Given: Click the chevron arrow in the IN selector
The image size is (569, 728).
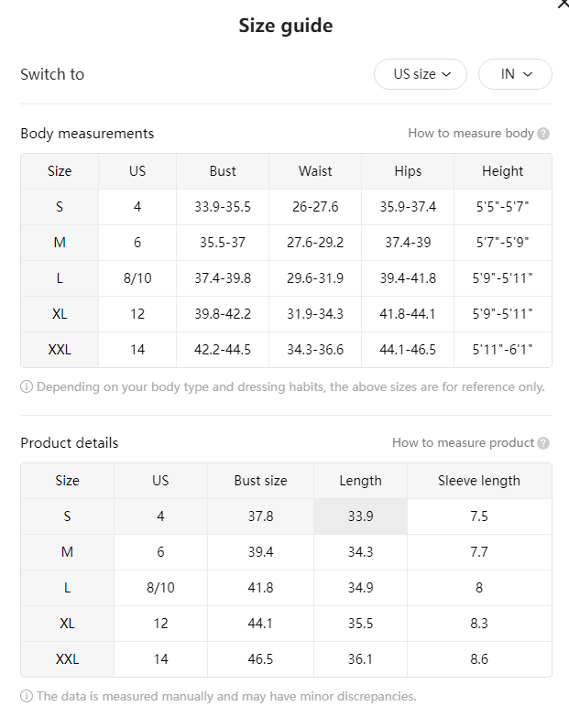Looking at the screenshot, I should (528, 74).
